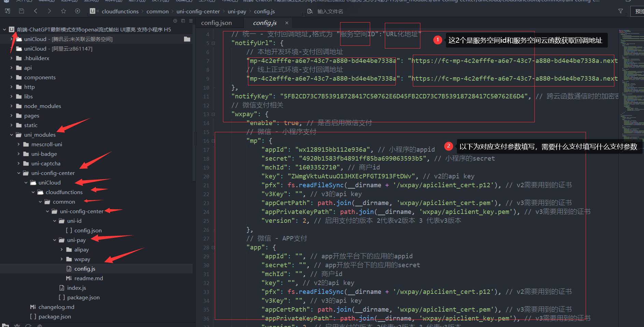Fold the mp block at line 16

click(213, 141)
